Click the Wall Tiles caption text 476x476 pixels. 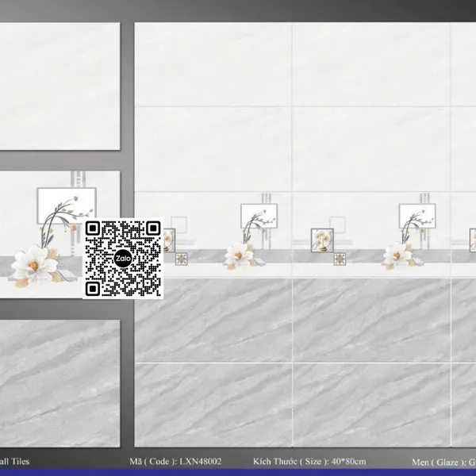16,461
